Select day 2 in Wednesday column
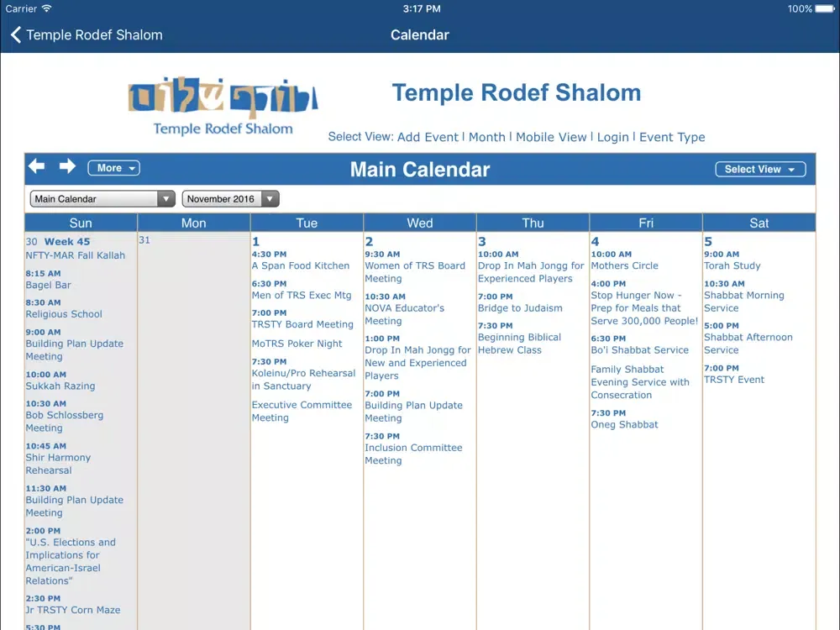This screenshot has width=840, height=630. click(369, 242)
